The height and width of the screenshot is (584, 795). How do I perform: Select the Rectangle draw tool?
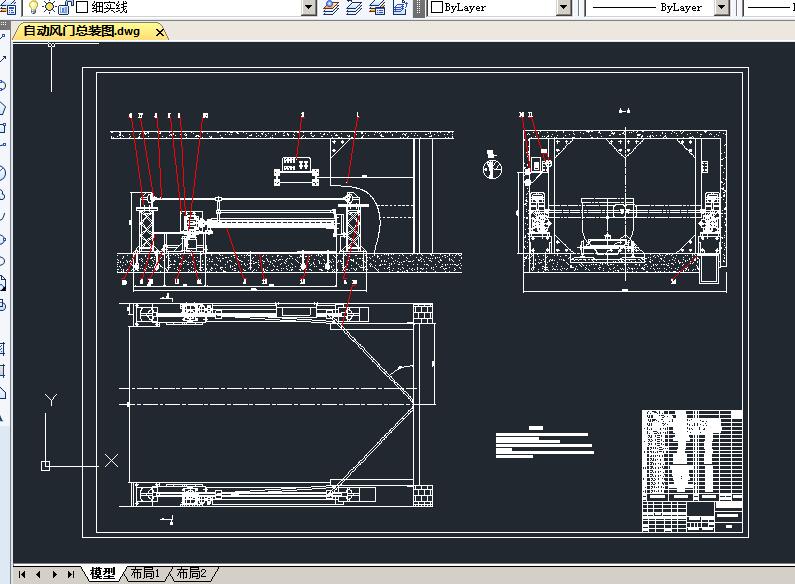(3, 128)
